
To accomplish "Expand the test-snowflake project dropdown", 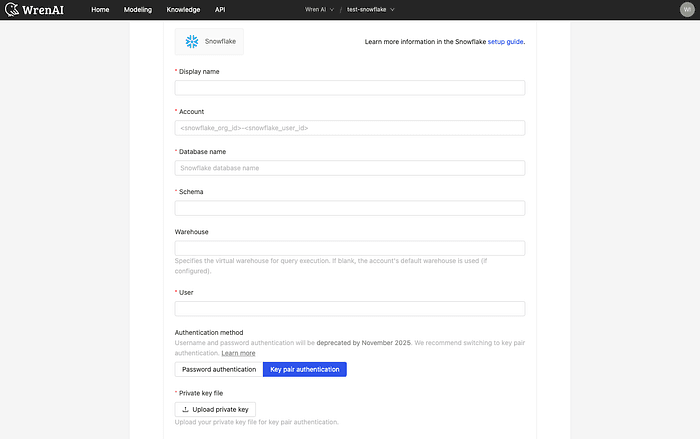I will [x=371, y=9].
